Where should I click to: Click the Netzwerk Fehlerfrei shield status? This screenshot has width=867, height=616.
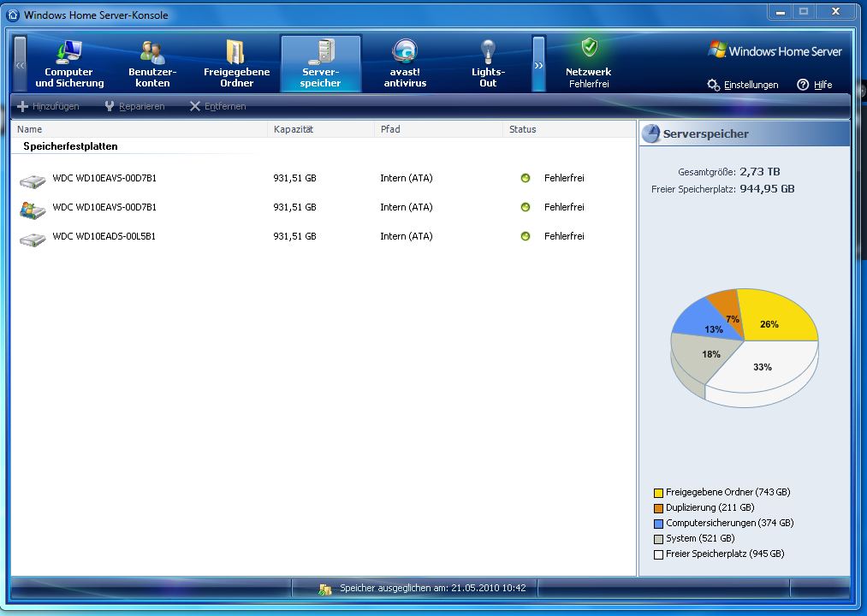click(589, 63)
